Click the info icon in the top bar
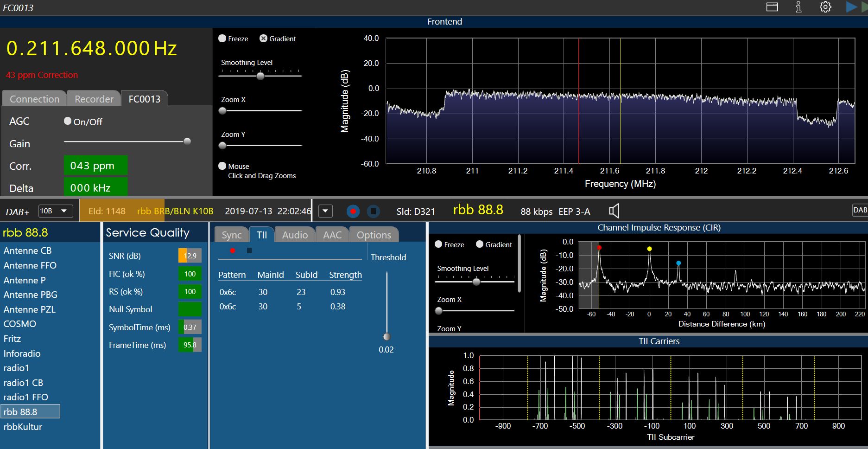868x449 pixels. pos(798,7)
